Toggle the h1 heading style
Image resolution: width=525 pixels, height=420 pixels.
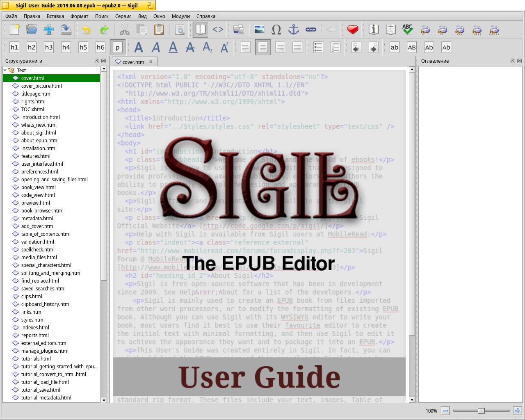tap(14, 47)
